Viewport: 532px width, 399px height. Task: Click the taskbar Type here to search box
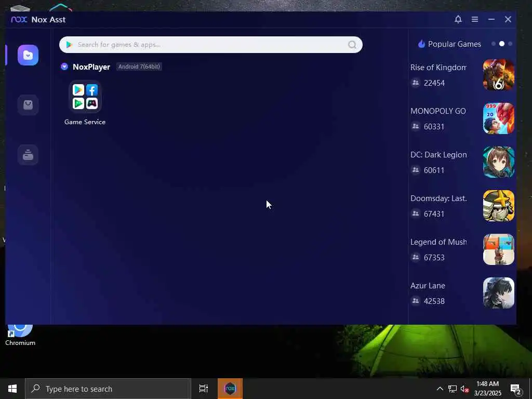(108, 389)
